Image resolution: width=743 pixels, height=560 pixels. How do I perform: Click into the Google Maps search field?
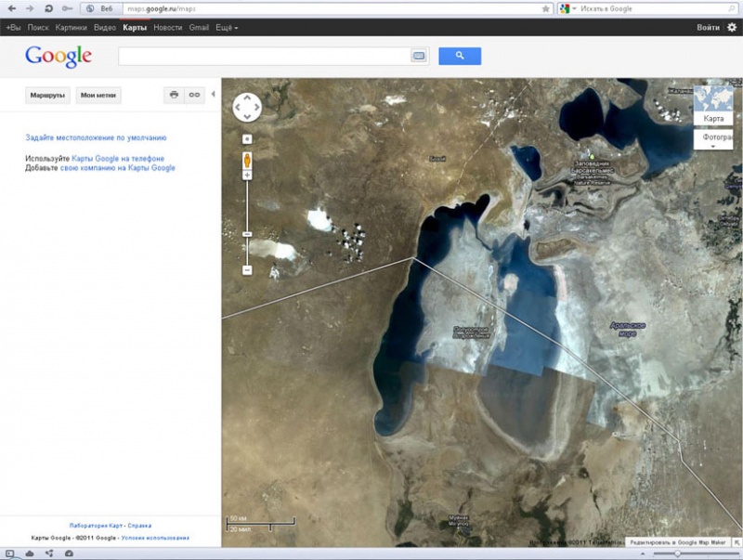[x=265, y=56]
